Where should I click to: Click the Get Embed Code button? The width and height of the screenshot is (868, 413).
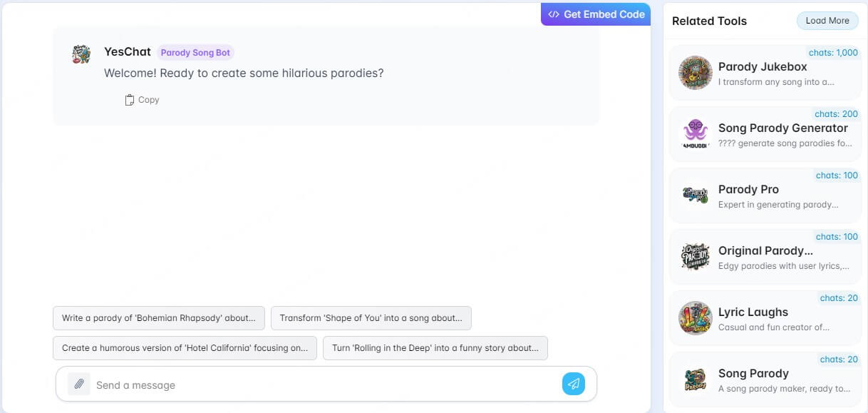pos(595,14)
